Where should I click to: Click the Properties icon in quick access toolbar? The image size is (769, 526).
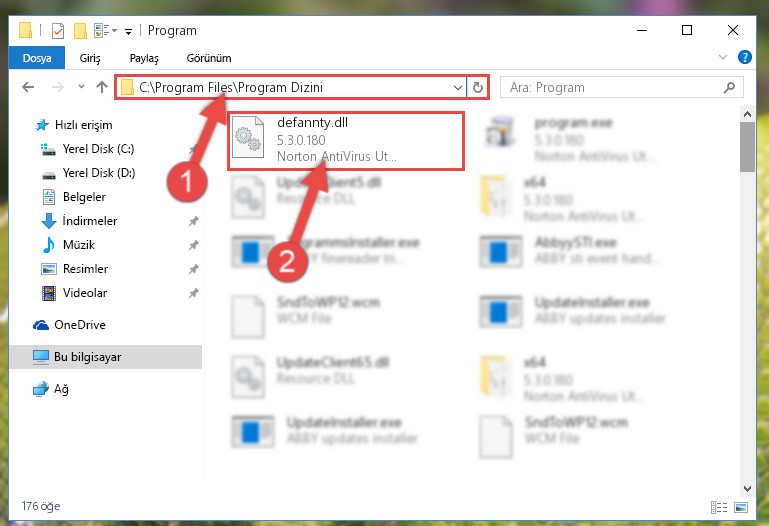tap(58, 30)
